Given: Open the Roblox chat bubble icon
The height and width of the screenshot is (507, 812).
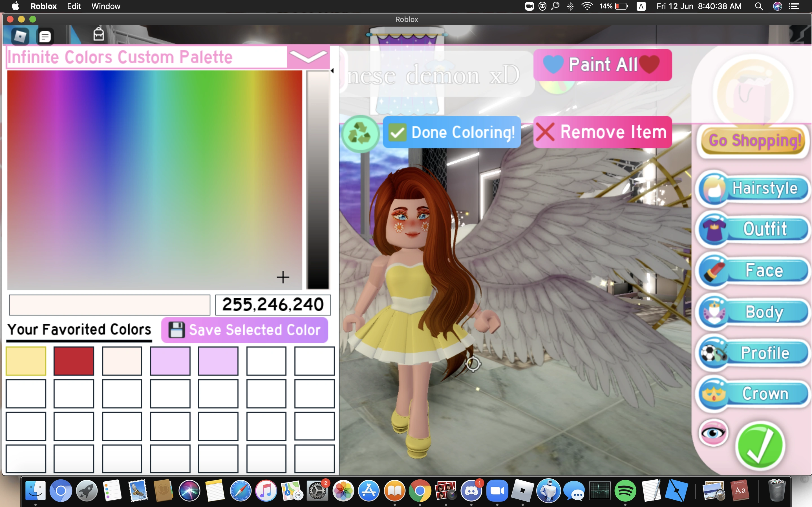Looking at the screenshot, I should [x=45, y=36].
